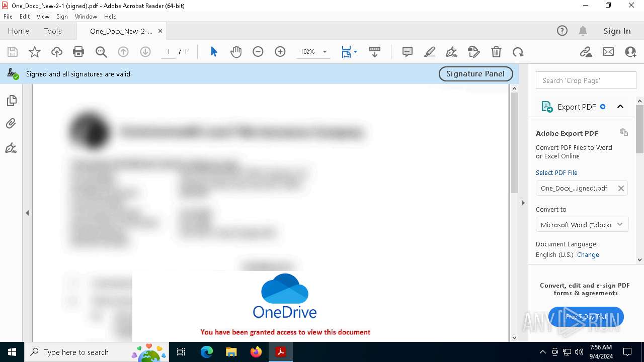Click Sign In
644x362 pixels.
tap(617, 31)
